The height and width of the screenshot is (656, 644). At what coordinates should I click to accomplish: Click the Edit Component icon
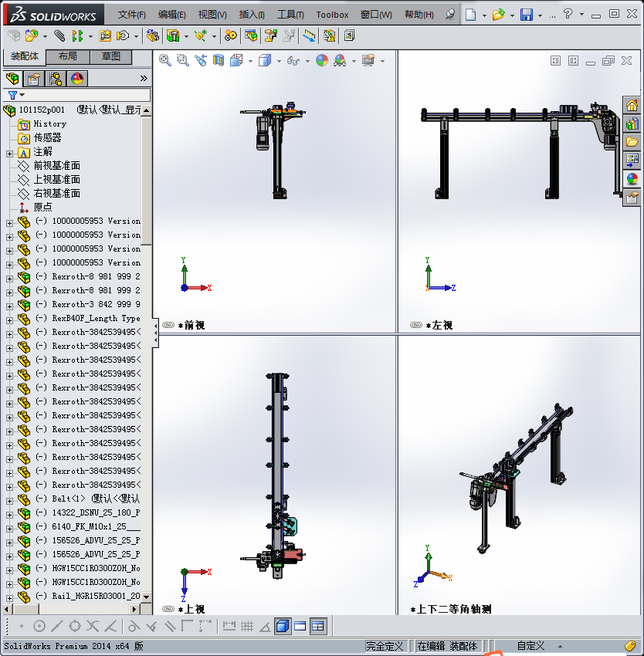14,36
